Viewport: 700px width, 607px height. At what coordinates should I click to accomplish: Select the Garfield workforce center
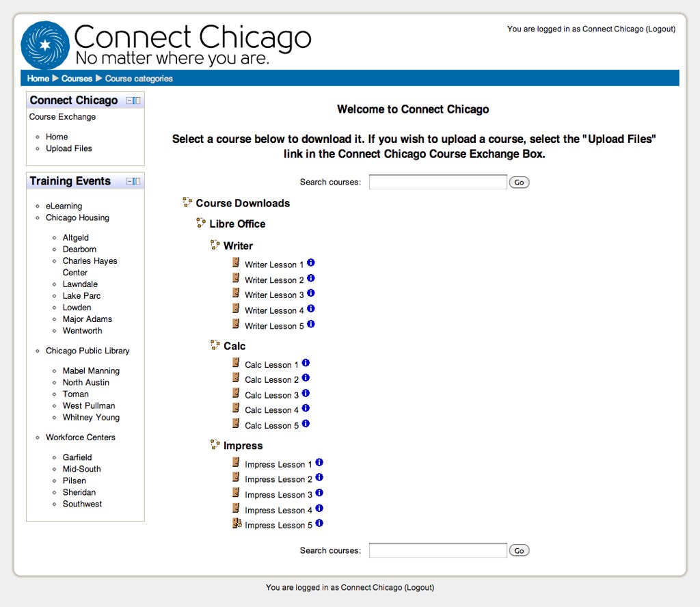coord(77,457)
